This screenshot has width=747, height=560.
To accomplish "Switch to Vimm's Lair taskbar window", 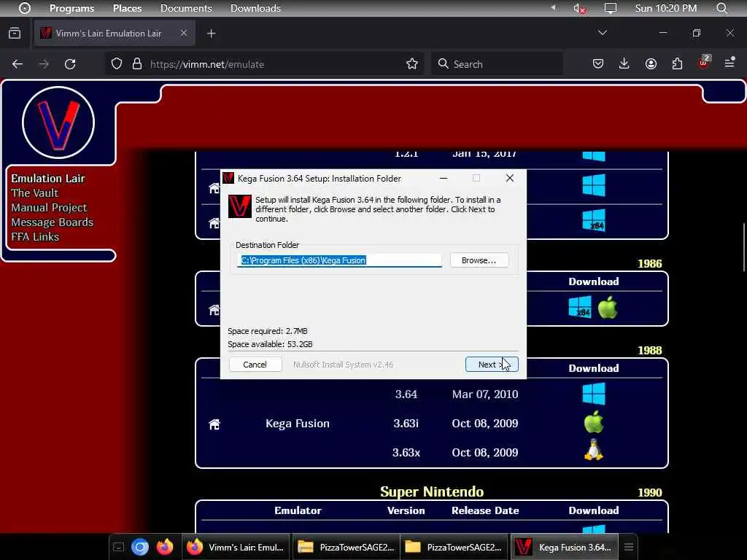I will [236, 547].
